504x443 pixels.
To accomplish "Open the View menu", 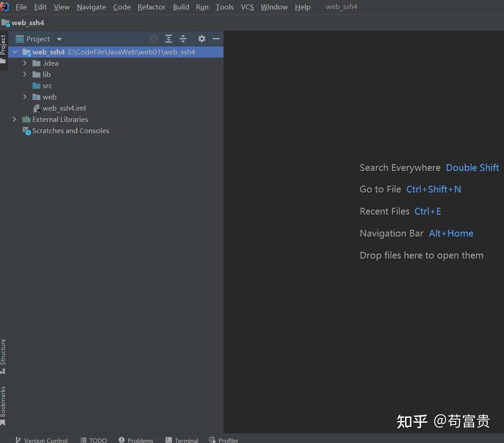I will [62, 7].
